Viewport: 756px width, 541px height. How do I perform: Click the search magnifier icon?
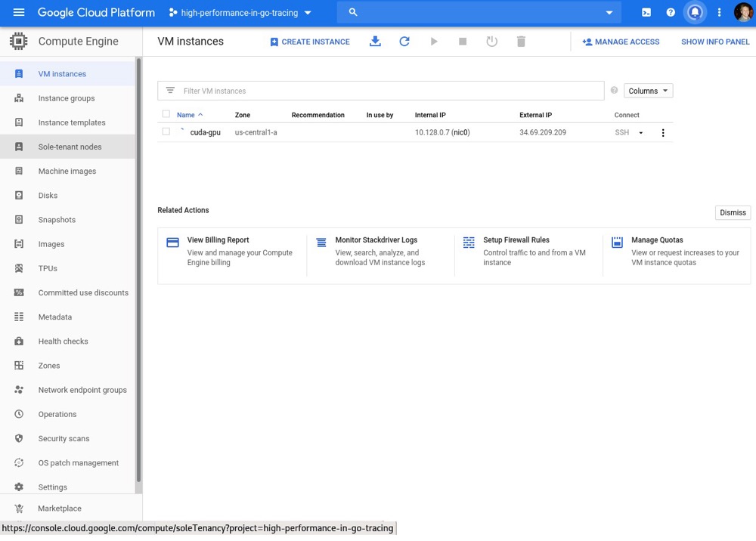[353, 13]
